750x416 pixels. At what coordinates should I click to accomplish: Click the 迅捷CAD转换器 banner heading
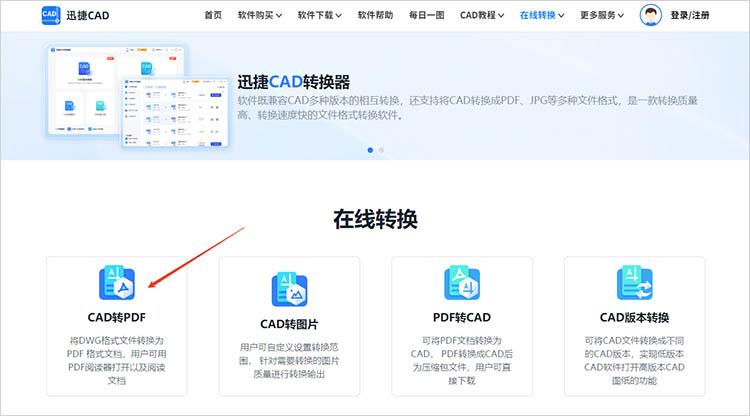click(294, 82)
